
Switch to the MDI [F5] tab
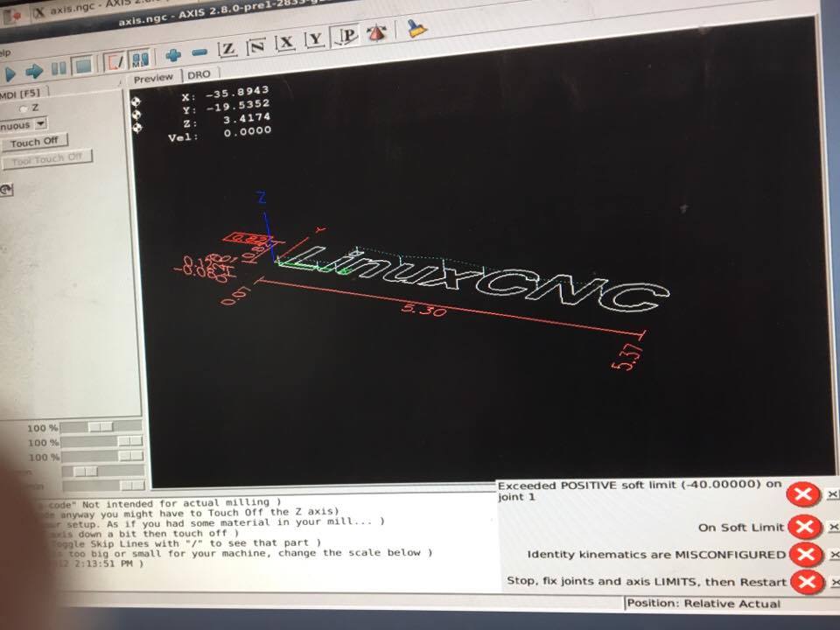pyautogui.click(x=21, y=94)
